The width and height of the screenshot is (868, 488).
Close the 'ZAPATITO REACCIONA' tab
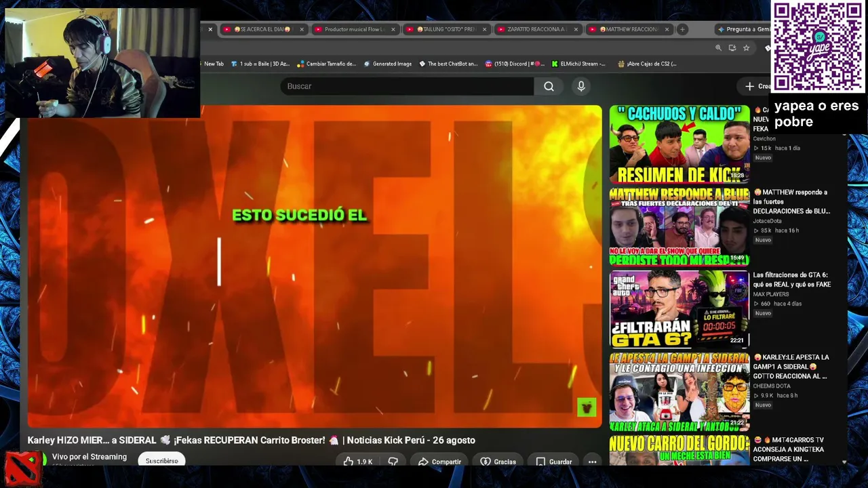pos(576,29)
